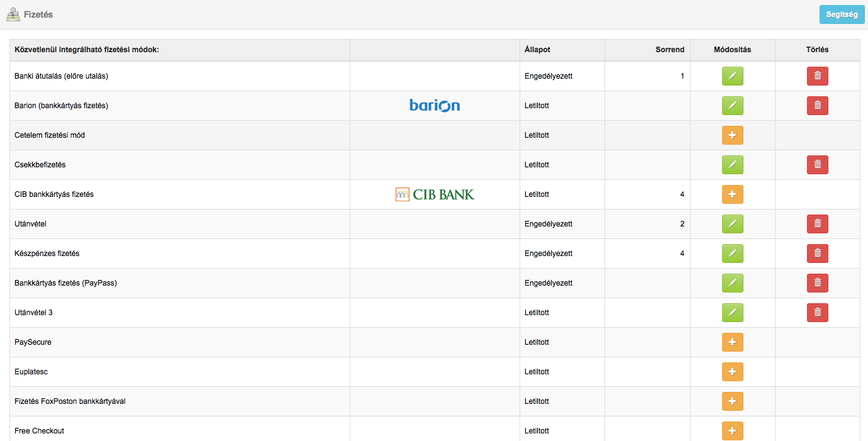Click Letiltott status of Barion row
Screen dimensions: 868x441
(537, 106)
